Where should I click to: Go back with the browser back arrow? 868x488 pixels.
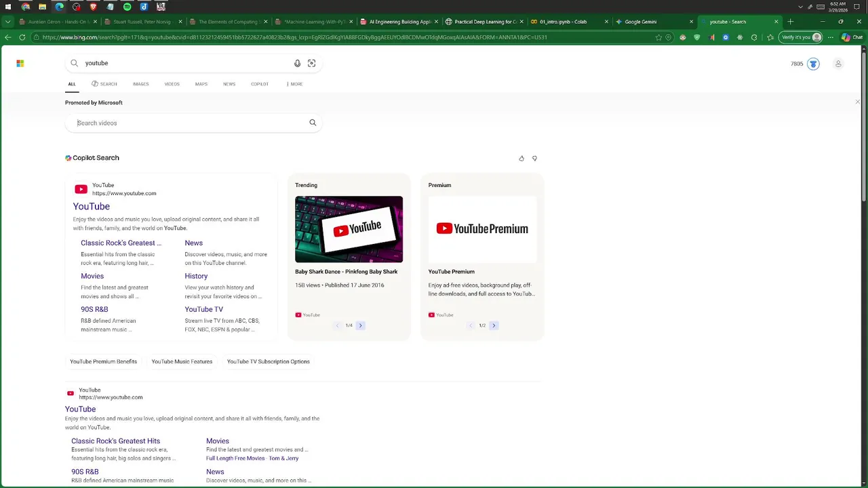click(x=7, y=37)
